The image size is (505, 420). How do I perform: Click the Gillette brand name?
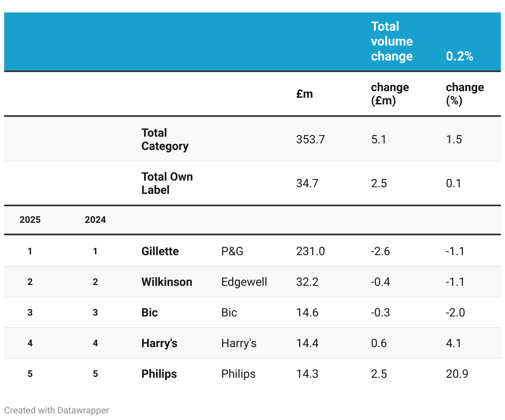click(160, 251)
